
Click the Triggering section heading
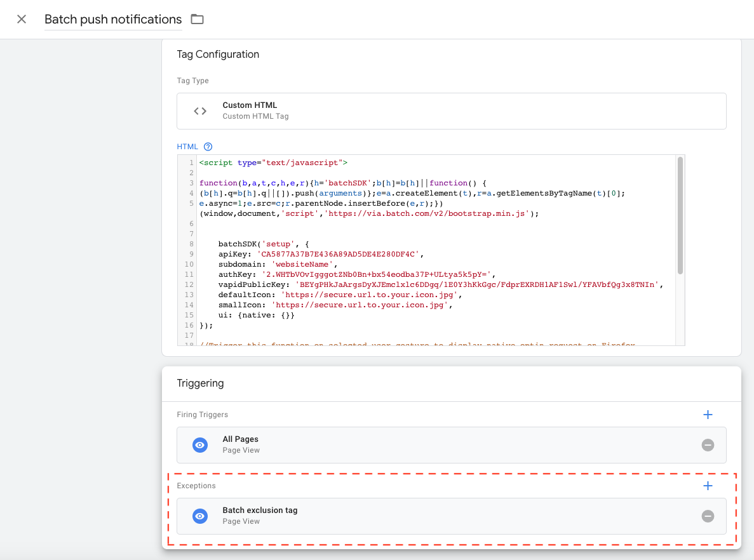pyautogui.click(x=200, y=383)
